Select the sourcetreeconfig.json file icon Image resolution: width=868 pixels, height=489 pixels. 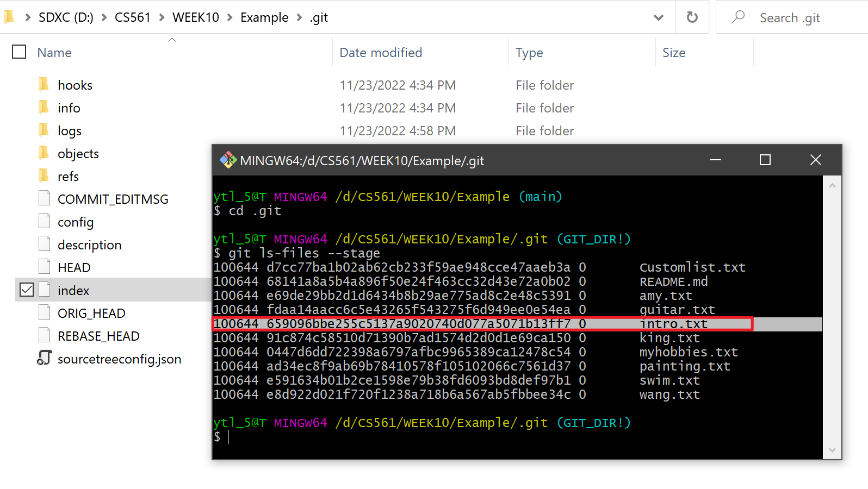click(44, 358)
